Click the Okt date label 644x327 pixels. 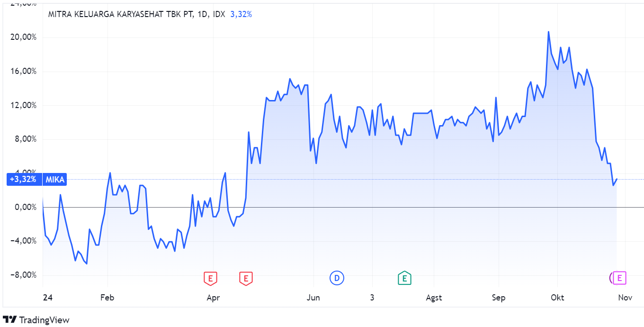point(557,298)
